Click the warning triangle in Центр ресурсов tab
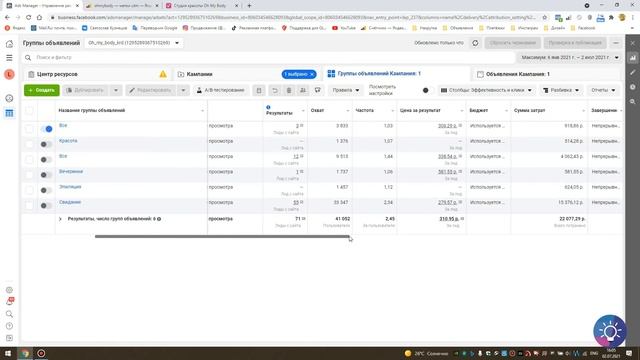Image resolution: width=640 pixels, height=360 pixels. click(163, 74)
